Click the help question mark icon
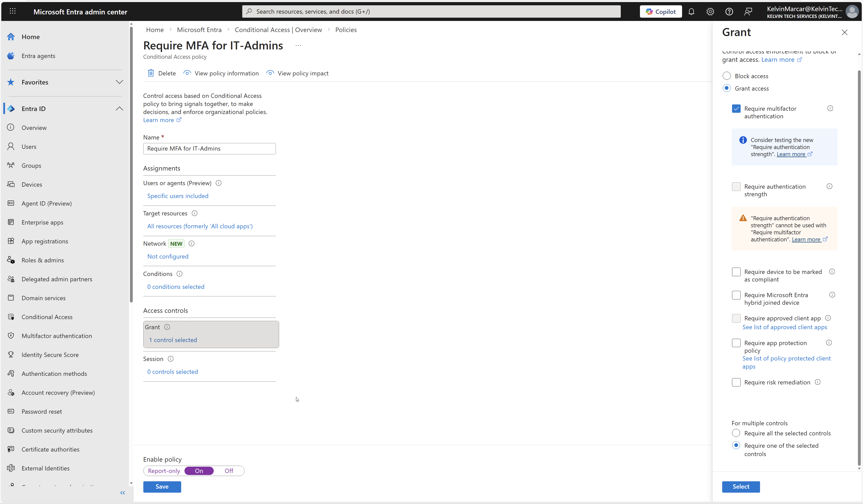Screen dimensions: 863x504 tap(729, 12)
